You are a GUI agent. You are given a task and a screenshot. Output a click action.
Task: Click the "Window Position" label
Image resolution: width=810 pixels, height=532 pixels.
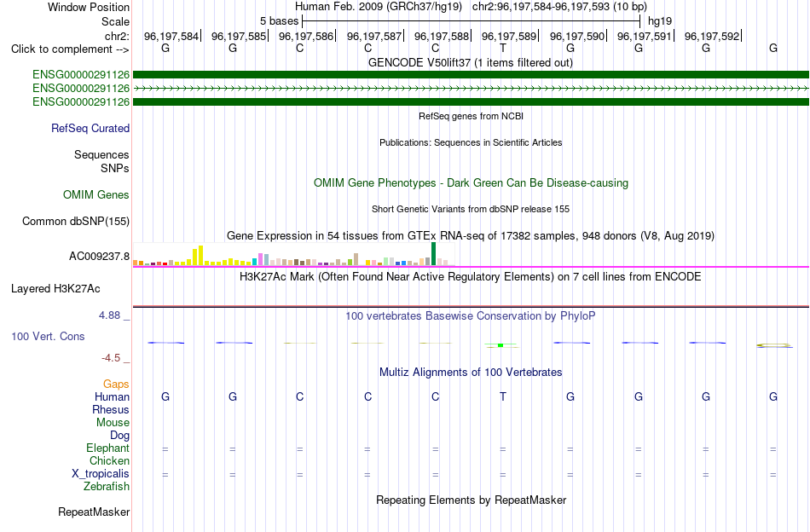[89, 7]
